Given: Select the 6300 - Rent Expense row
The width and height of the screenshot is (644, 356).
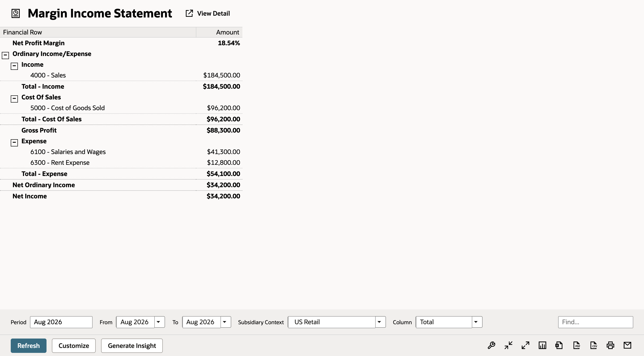Looking at the screenshot, I should point(121,163).
